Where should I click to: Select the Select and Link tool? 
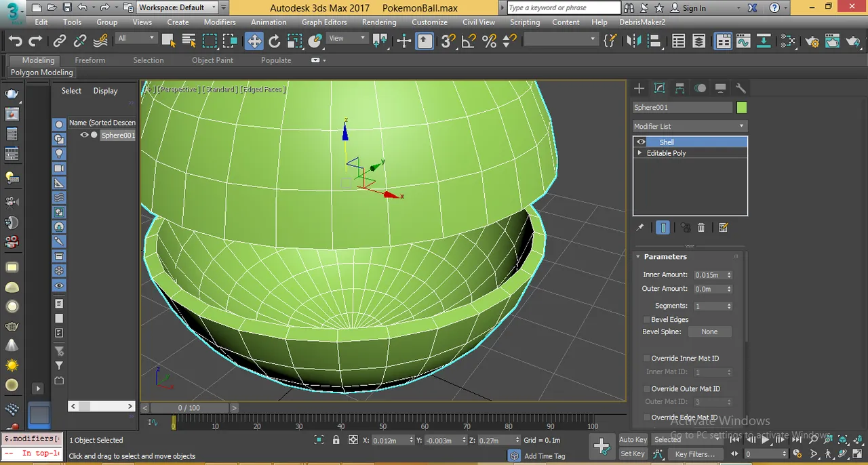point(60,41)
